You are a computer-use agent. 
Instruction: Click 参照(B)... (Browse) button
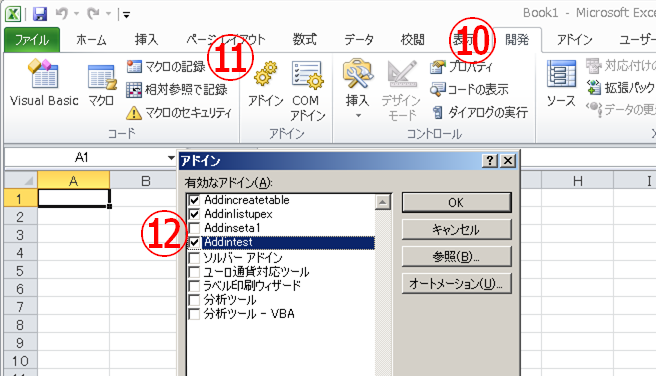tap(456, 256)
